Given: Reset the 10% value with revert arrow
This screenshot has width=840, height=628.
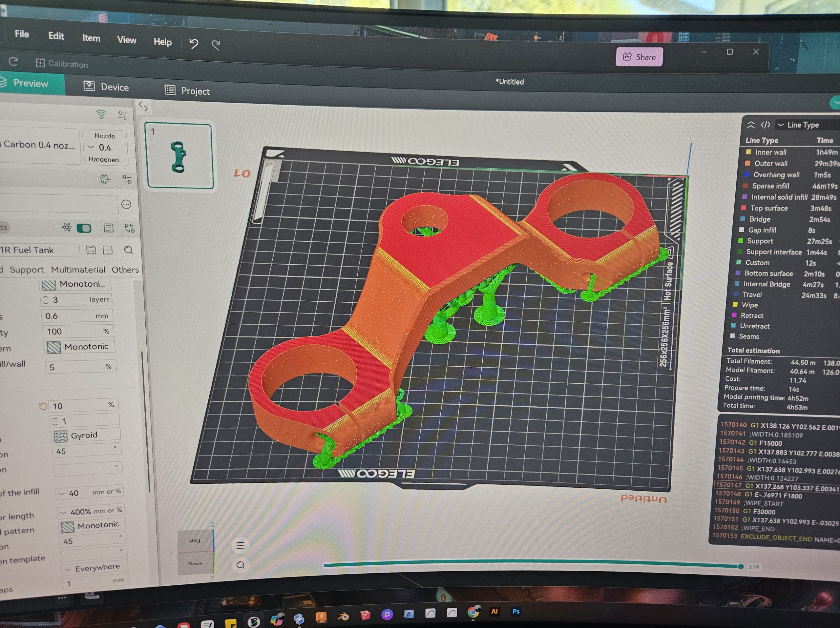Looking at the screenshot, I should [x=43, y=406].
